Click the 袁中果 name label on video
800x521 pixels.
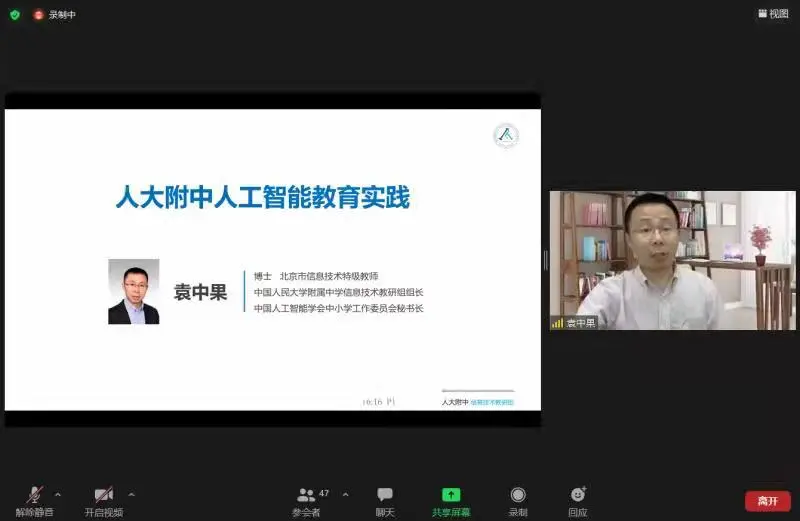580,323
